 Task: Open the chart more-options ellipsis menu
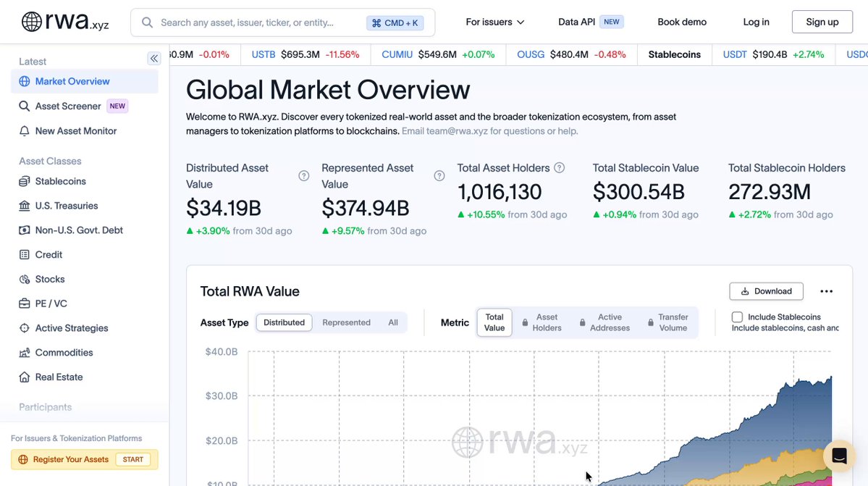(x=827, y=291)
